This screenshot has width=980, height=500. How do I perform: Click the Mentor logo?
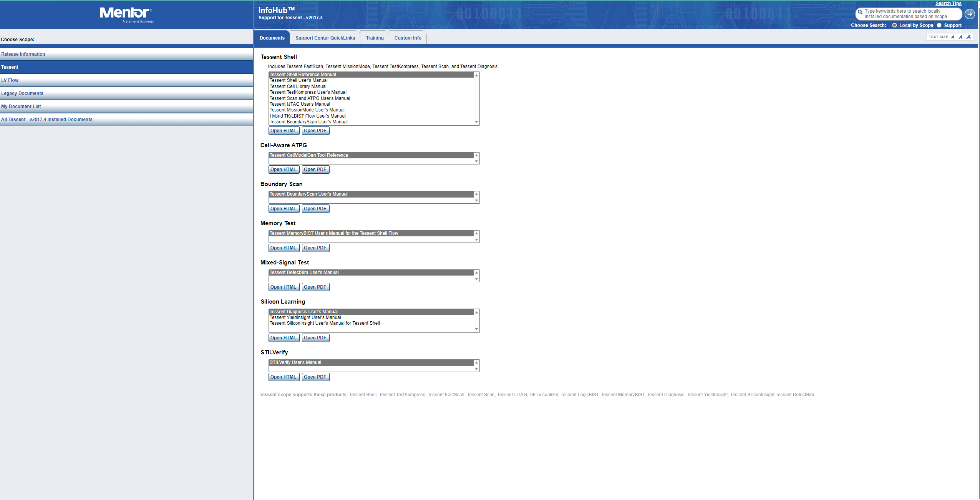coord(126,15)
